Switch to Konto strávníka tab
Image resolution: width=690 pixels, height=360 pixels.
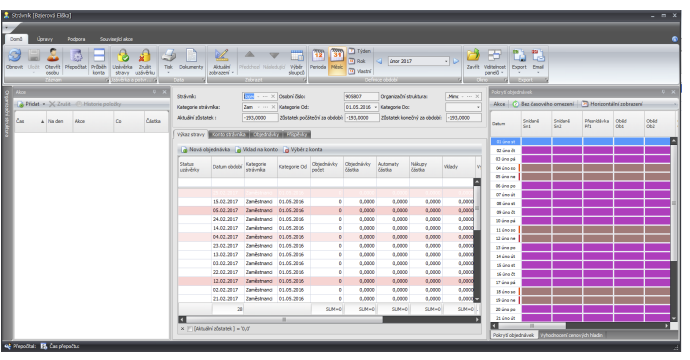(x=228, y=134)
